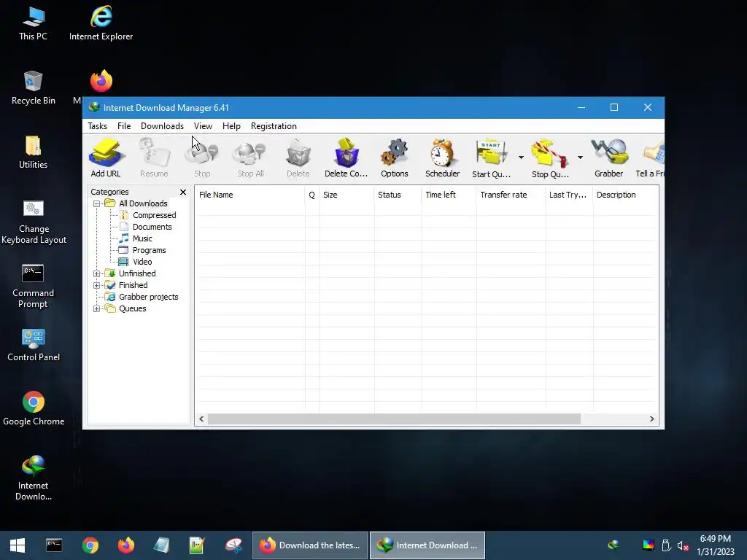Select the Utilities folder desktop icon

coord(33,152)
